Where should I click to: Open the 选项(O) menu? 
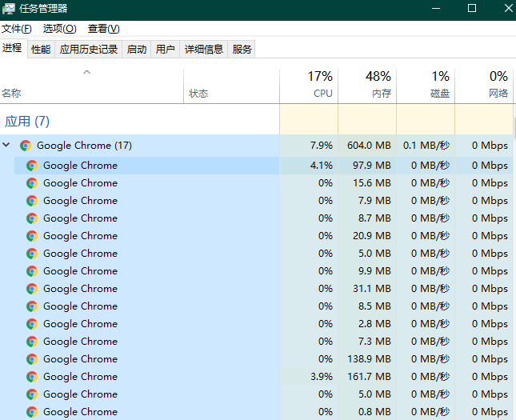pyautogui.click(x=59, y=29)
